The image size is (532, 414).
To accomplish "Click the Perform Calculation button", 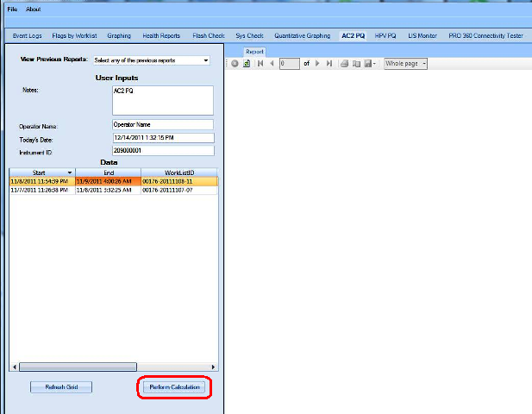I will point(175,387).
